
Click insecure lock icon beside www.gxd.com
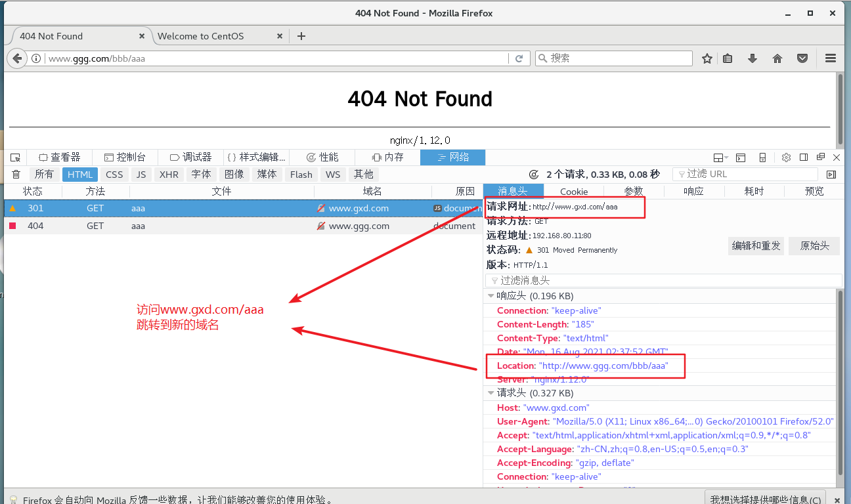click(321, 208)
